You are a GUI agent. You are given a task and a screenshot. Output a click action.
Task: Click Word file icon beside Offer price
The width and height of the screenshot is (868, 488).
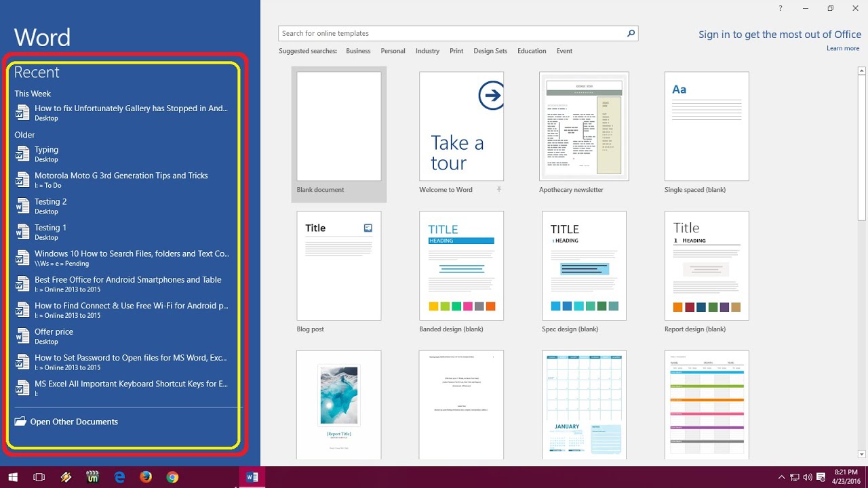point(22,336)
